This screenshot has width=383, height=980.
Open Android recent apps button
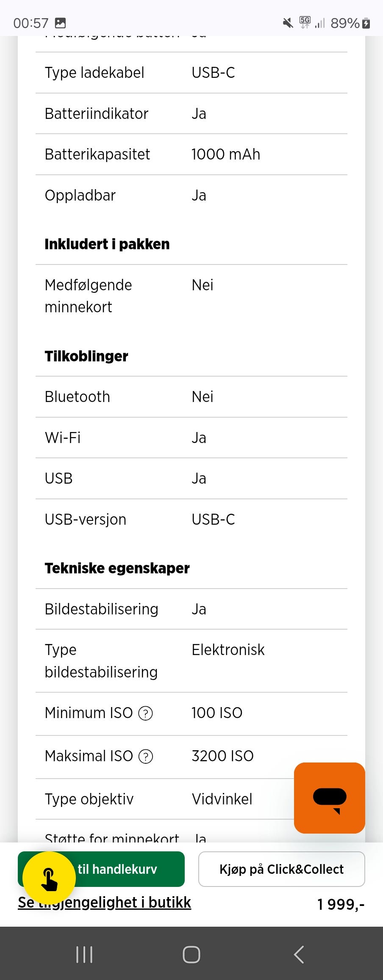pos(84,955)
